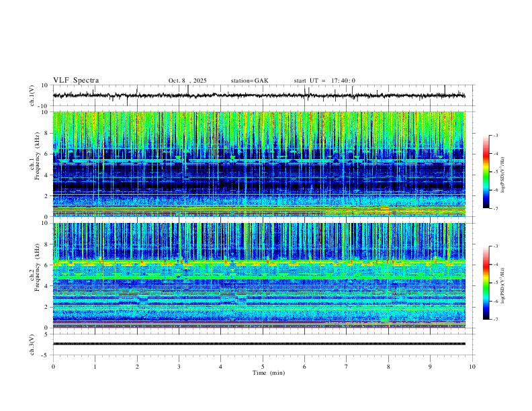This screenshot has width=532, height=411.
Task: Click the "-7" tick on the ch.1 colorbar
Action: pos(496,208)
